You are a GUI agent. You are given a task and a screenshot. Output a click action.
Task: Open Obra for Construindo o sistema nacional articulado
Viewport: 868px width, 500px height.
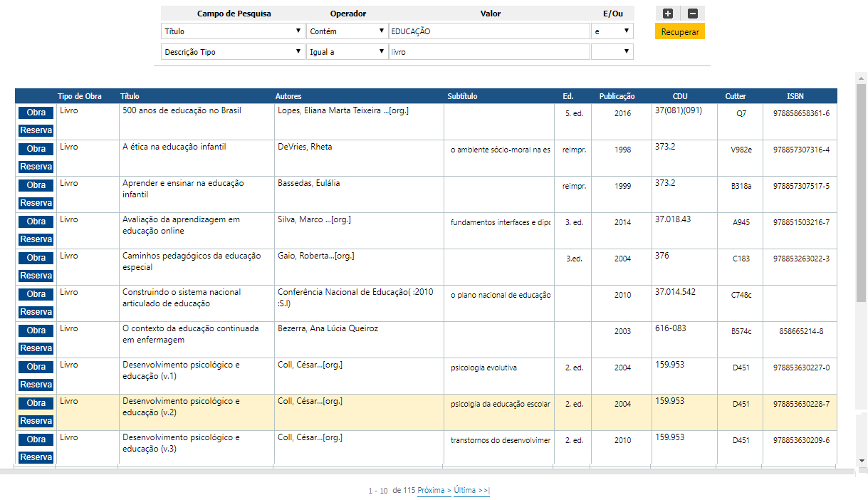point(35,293)
